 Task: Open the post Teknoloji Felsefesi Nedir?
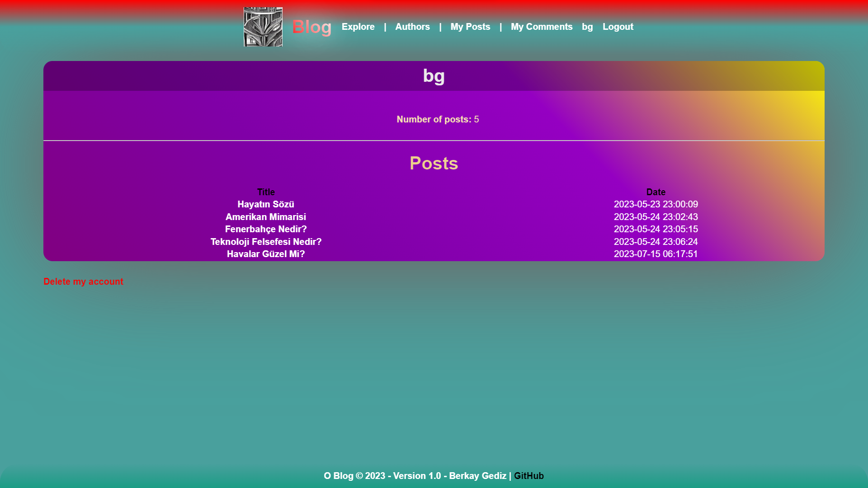point(266,242)
